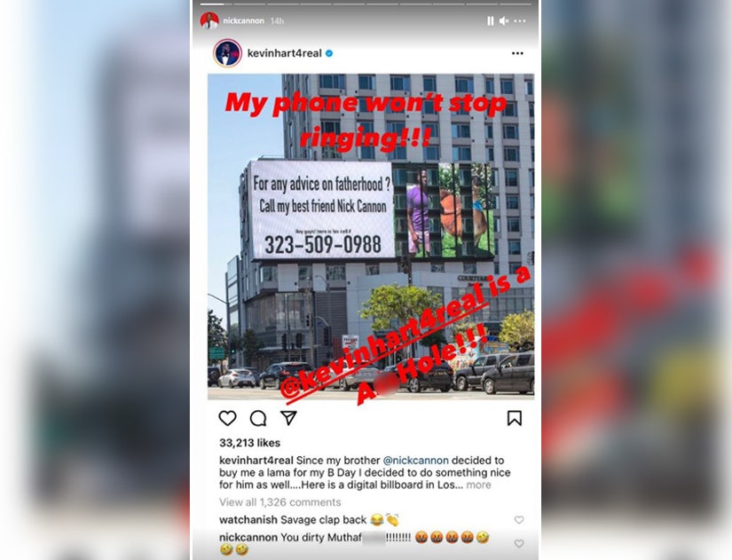Open the post's three-dot more menu
Viewport: 732px width, 560px height.
pyautogui.click(x=517, y=53)
